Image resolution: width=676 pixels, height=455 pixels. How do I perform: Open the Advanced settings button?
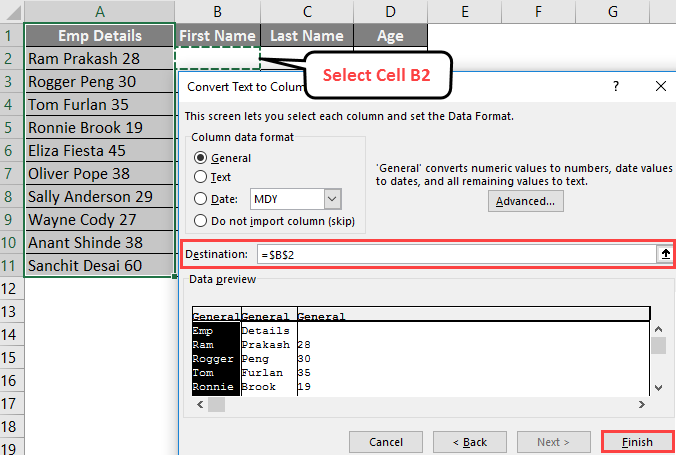526,201
